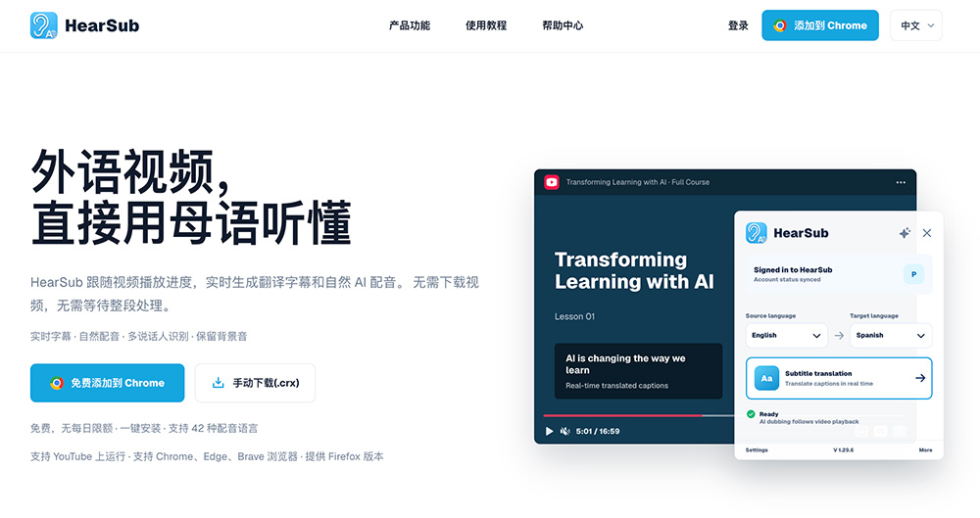Click arrow on Subtitle translation card
Screen dimensions: 980x518
click(x=920, y=378)
